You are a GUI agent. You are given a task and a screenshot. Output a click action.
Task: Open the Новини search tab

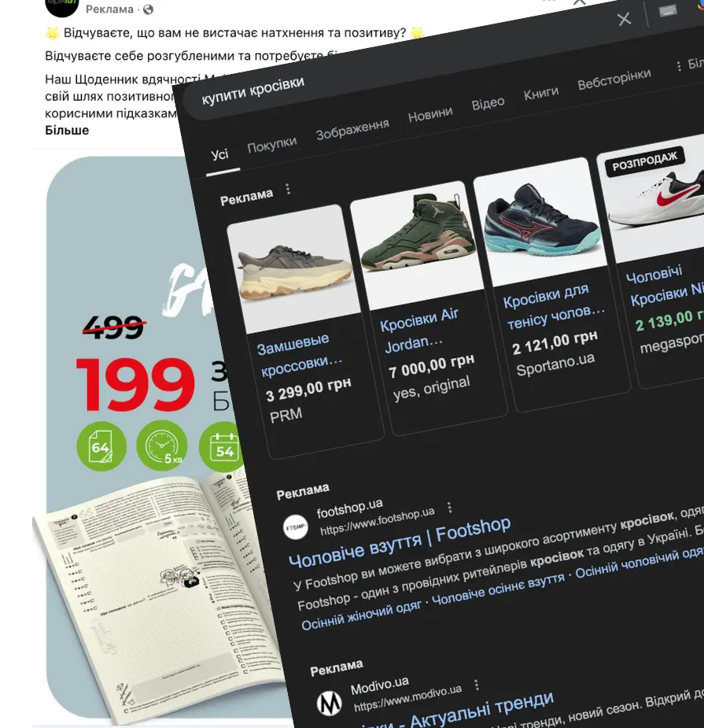tap(430, 114)
